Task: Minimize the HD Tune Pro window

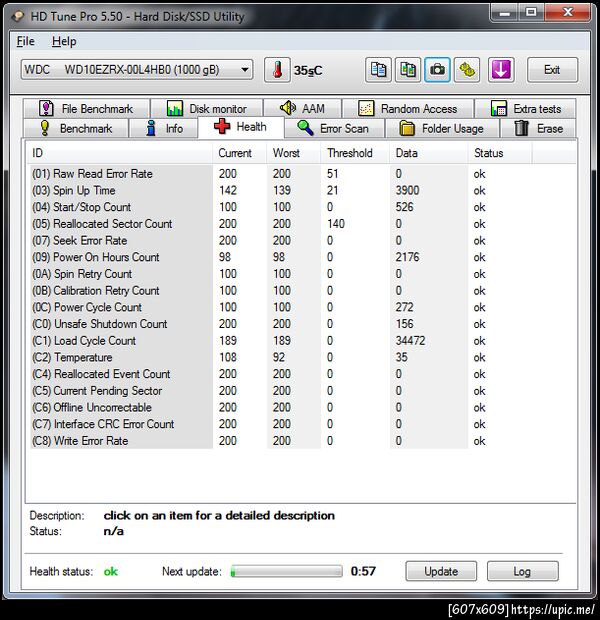Action: [x=504, y=13]
